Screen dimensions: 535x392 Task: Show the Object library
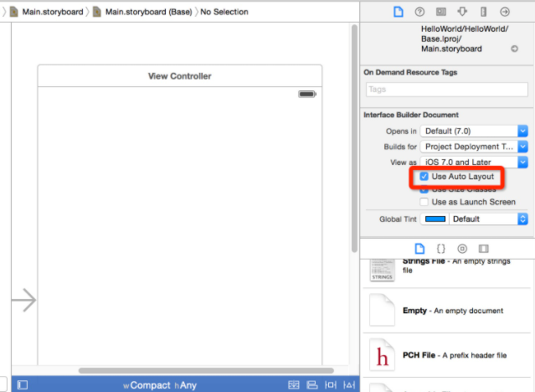[x=462, y=249]
